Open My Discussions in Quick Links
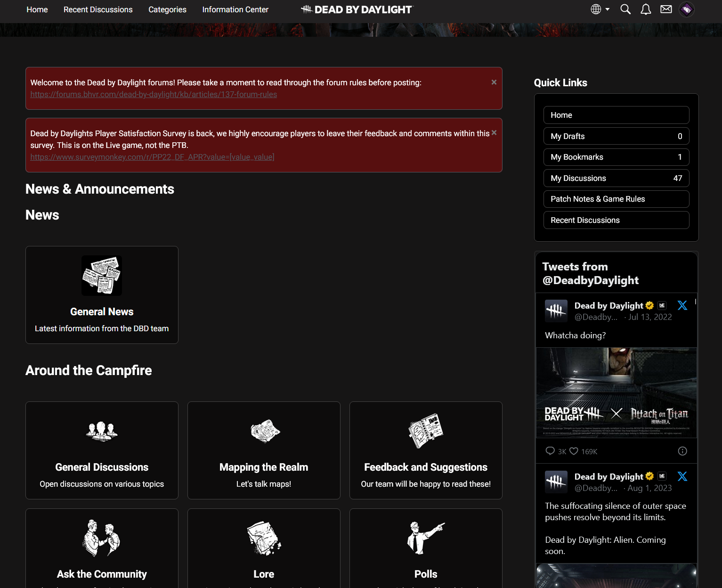The height and width of the screenshot is (588, 722). tap(616, 178)
